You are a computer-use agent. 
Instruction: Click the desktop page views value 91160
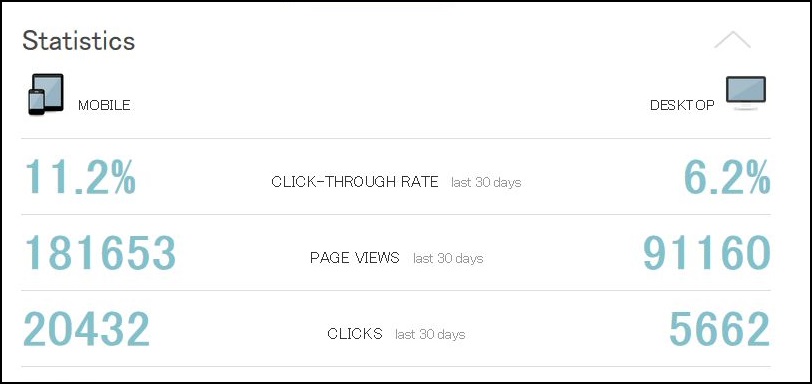pyautogui.click(x=707, y=253)
